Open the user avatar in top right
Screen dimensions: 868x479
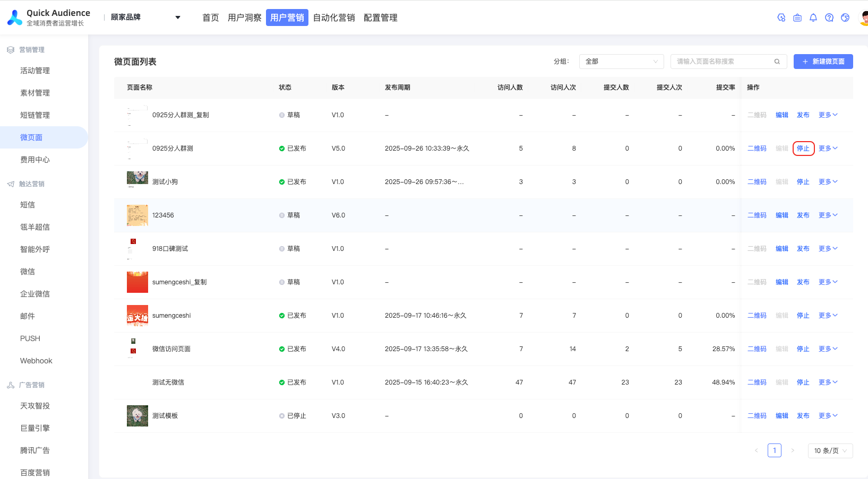(863, 18)
